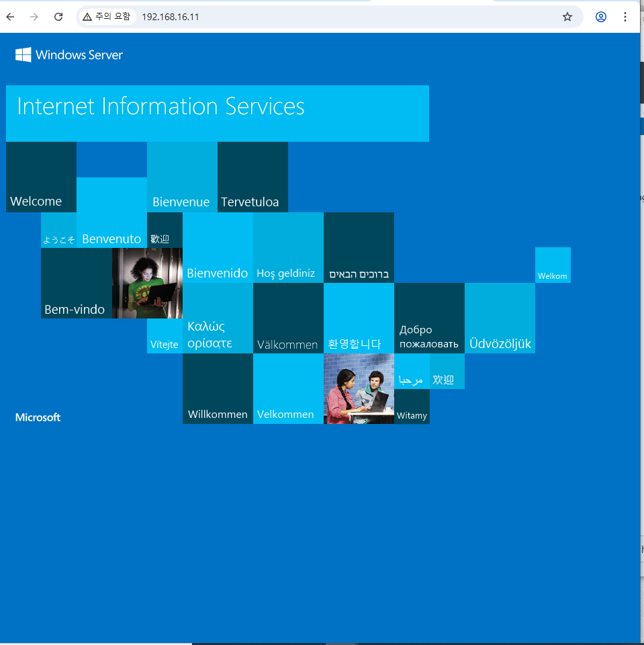Open the 주의 요함 security warning chip
The height and width of the screenshot is (645, 644).
point(107,17)
